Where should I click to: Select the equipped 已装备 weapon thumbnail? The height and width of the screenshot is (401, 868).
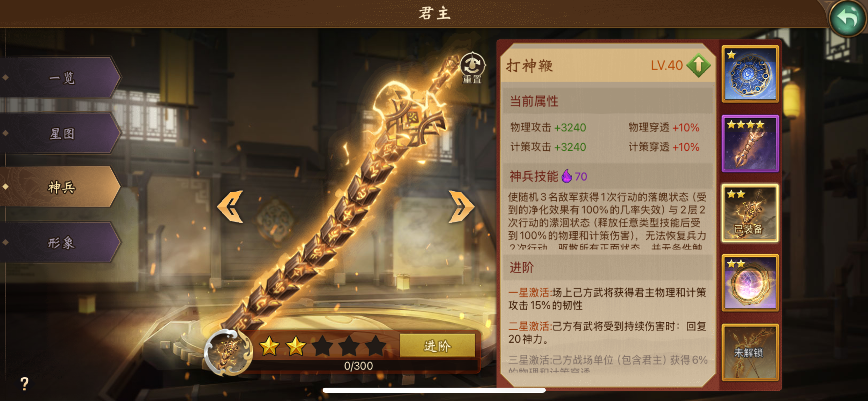point(750,213)
